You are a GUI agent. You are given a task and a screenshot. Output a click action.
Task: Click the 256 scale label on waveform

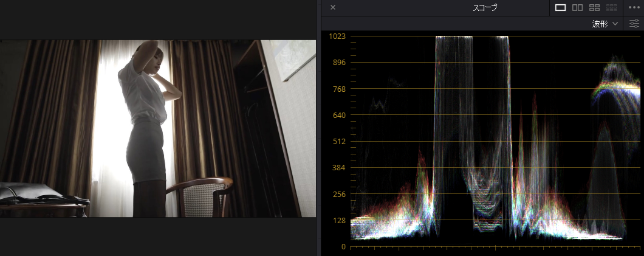(x=339, y=194)
